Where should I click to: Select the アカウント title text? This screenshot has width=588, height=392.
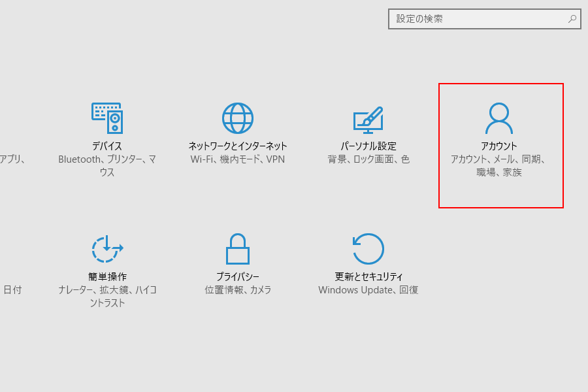click(x=499, y=146)
